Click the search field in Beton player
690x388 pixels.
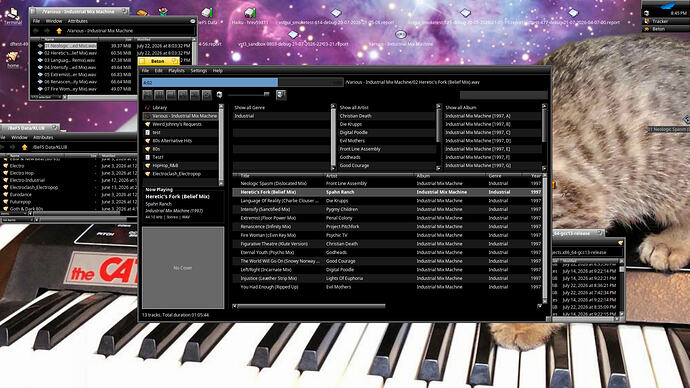tap(503, 95)
